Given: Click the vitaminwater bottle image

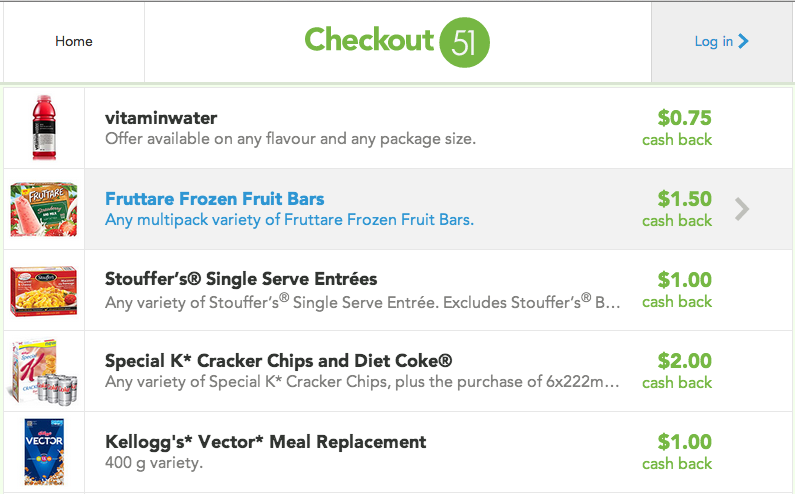Looking at the screenshot, I should click(43, 127).
